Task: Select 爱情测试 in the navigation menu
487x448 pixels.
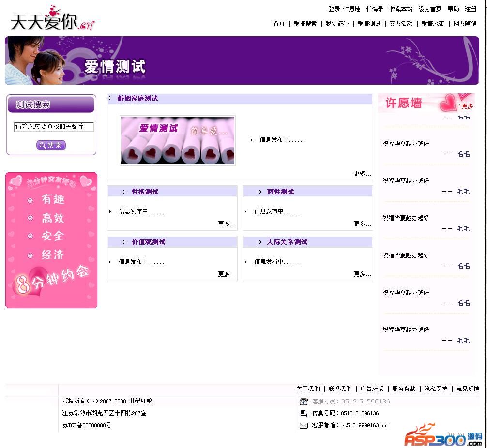Action: point(369,24)
